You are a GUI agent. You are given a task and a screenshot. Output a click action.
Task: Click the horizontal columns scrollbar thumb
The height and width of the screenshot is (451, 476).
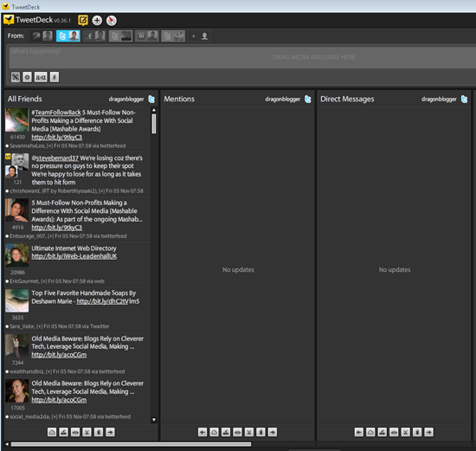(x=132, y=444)
